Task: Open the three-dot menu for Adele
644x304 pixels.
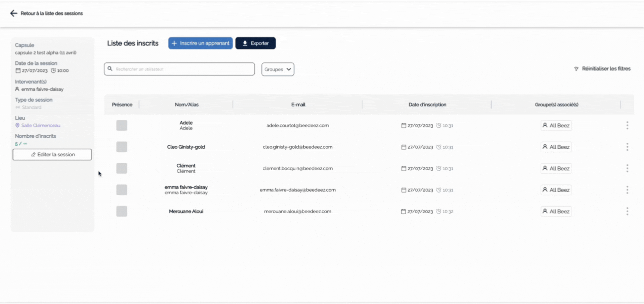Action: [627, 126]
